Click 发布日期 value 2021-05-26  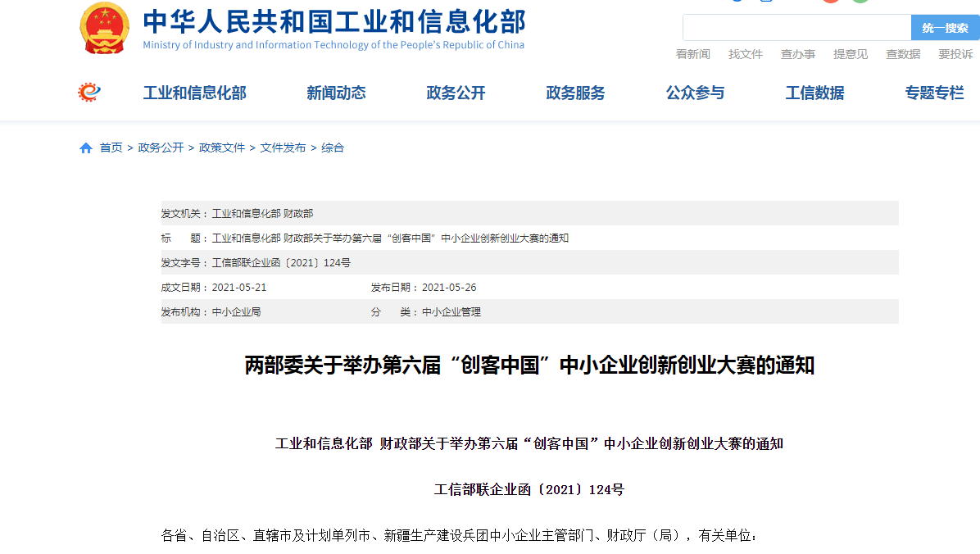point(449,288)
